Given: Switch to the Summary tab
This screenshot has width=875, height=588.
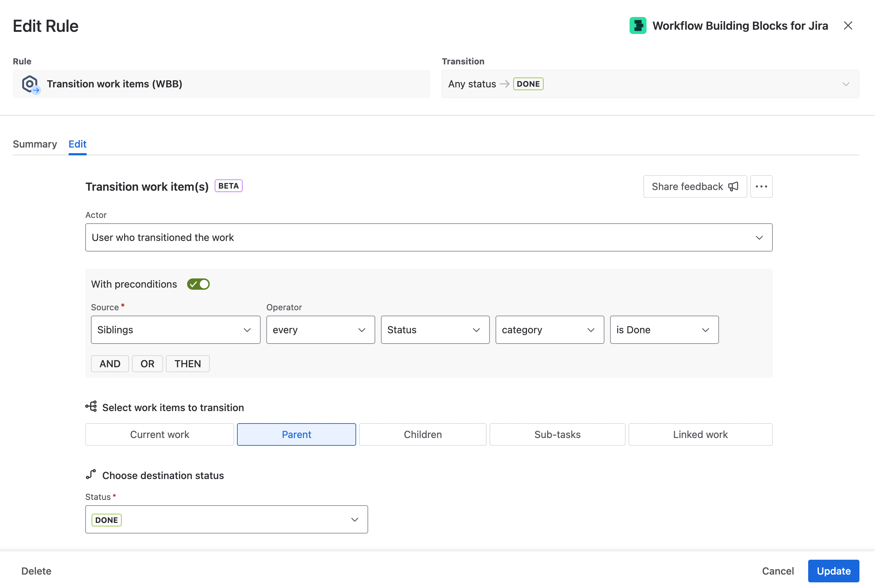Looking at the screenshot, I should click(35, 144).
